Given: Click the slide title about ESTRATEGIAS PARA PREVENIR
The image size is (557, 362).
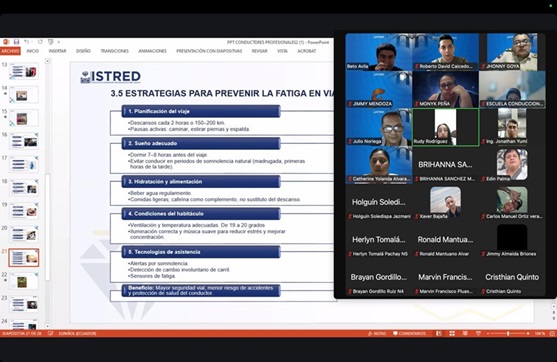Looking at the screenshot, I should point(222,93).
